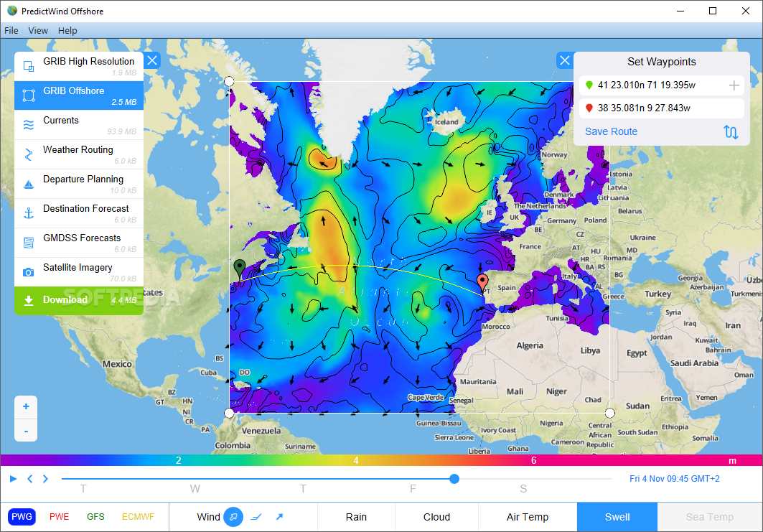The width and height of the screenshot is (763, 532).
Task: Click the Satellite Imagery camera icon
Action: [x=29, y=272]
